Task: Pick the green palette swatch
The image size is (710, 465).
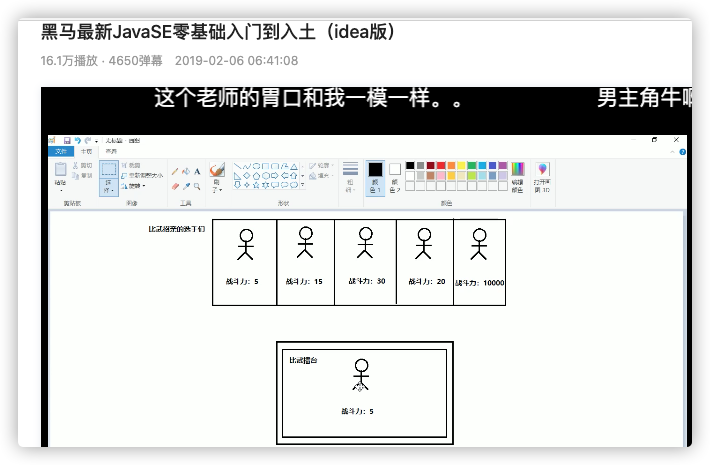Action: (x=472, y=166)
